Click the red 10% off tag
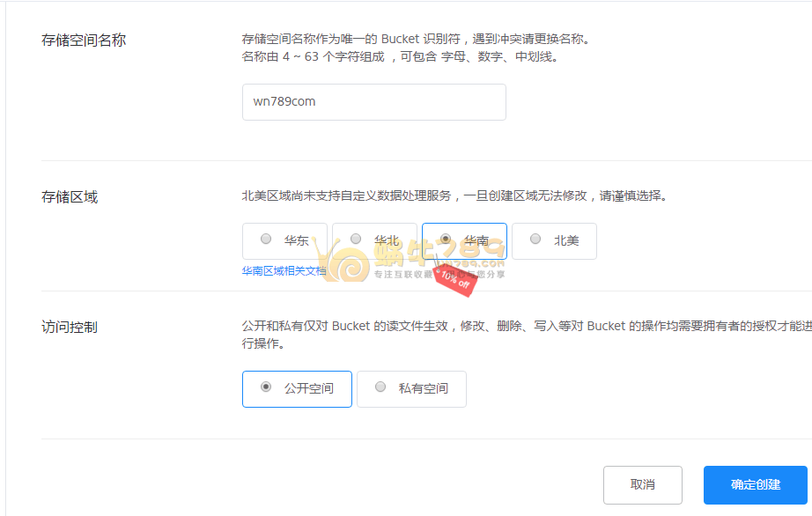The height and width of the screenshot is (516, 812). 455,276
